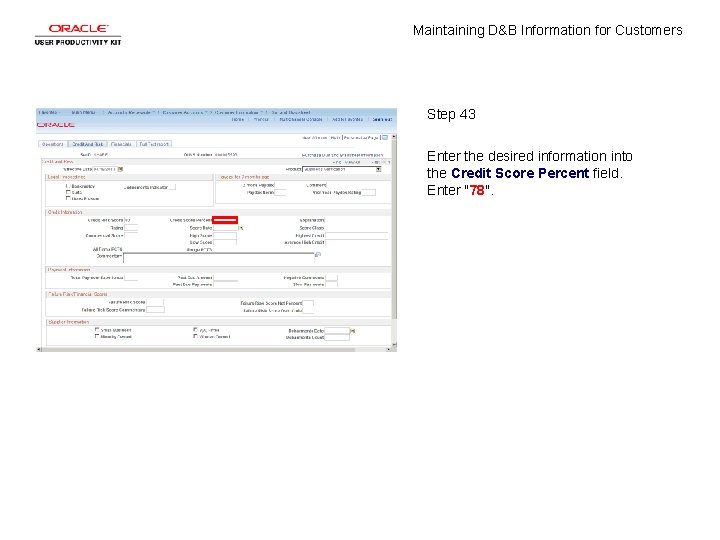Click the Failure Risk Score Commentary field
The width and height of the screenshot is (720, 540).
155,310
